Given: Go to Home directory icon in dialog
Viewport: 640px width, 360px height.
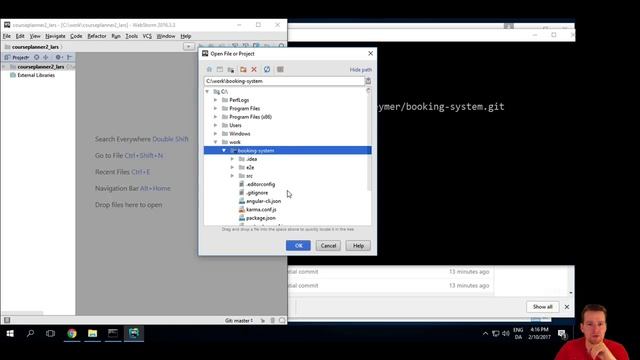Looking at the screenshot, I should coord(209,69).
